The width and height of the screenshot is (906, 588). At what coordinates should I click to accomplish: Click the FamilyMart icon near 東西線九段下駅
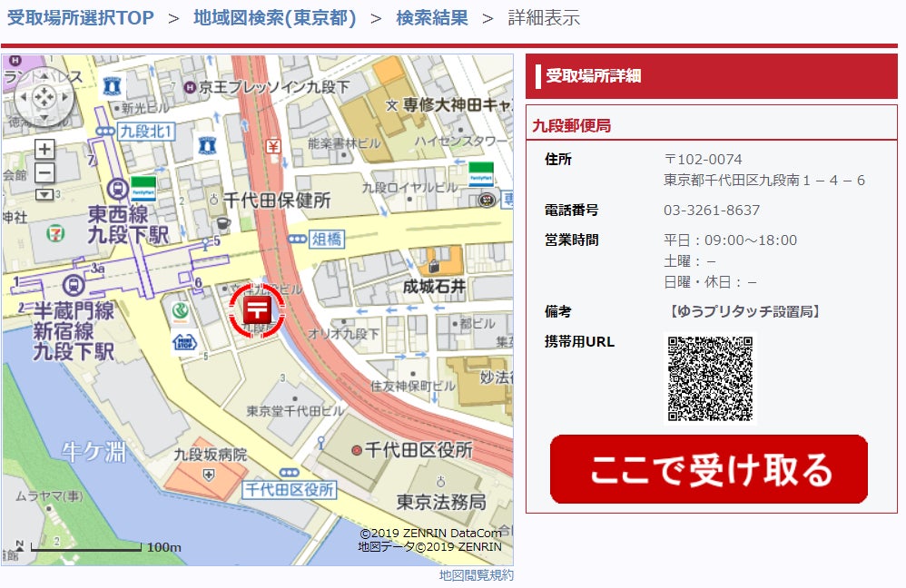(x=143, y=189)
